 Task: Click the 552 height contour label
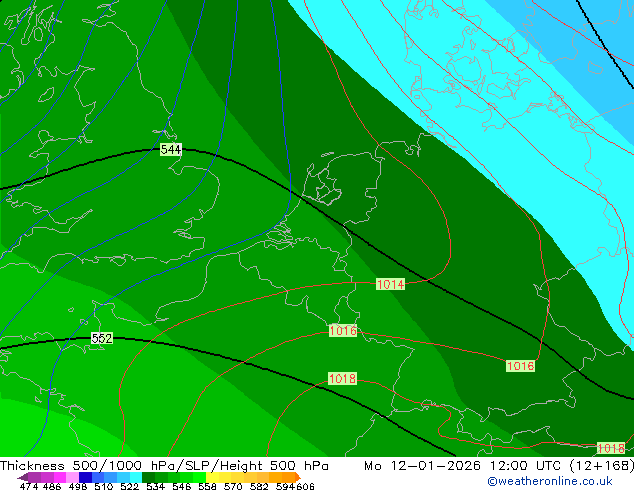(101, 338)
